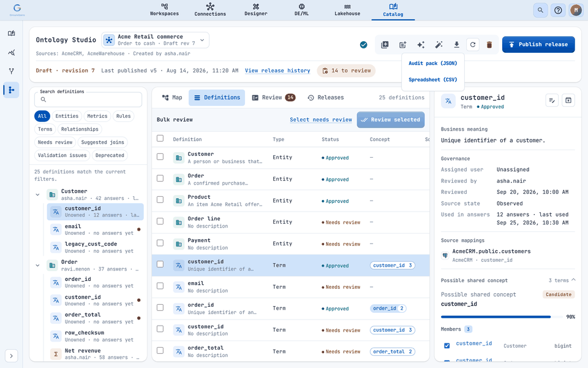Tick the checkbox for the Payment row

(160, 243)
